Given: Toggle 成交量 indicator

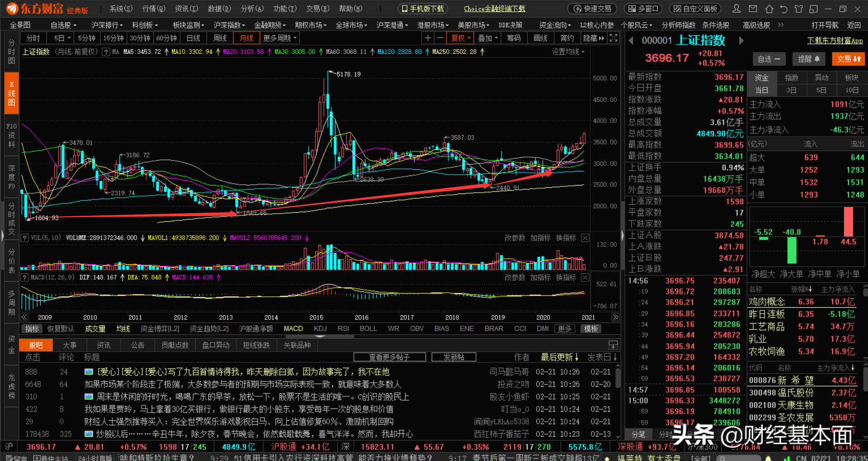Looking at the screenshot, I should 95,329.
